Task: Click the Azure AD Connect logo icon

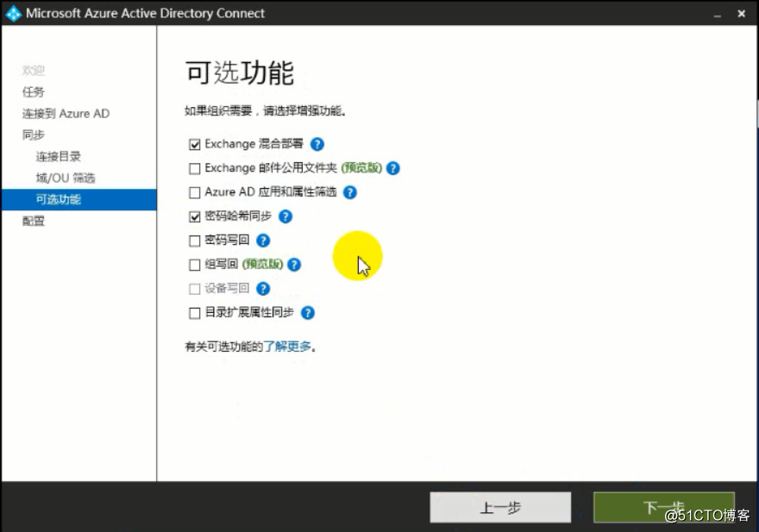Action: [13, 13]
